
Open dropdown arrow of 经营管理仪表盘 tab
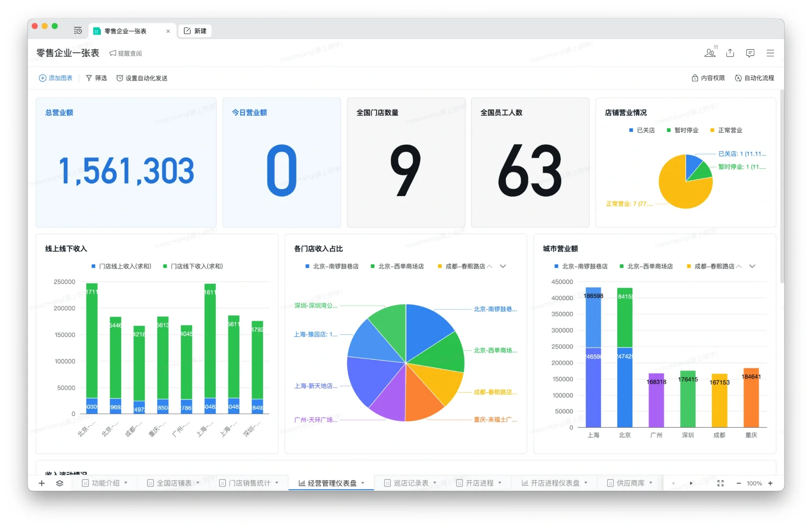[363, 483]
